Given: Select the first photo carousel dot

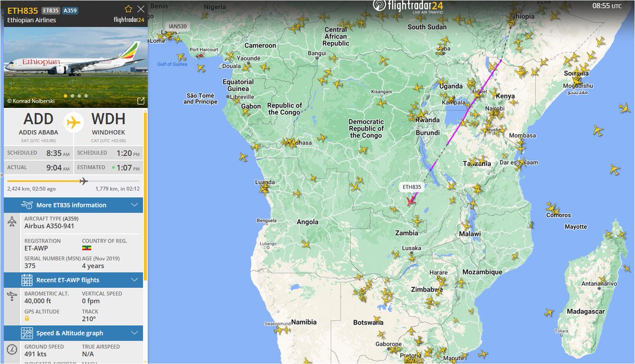Looking at the screenshot, I should tap(66, 96).
